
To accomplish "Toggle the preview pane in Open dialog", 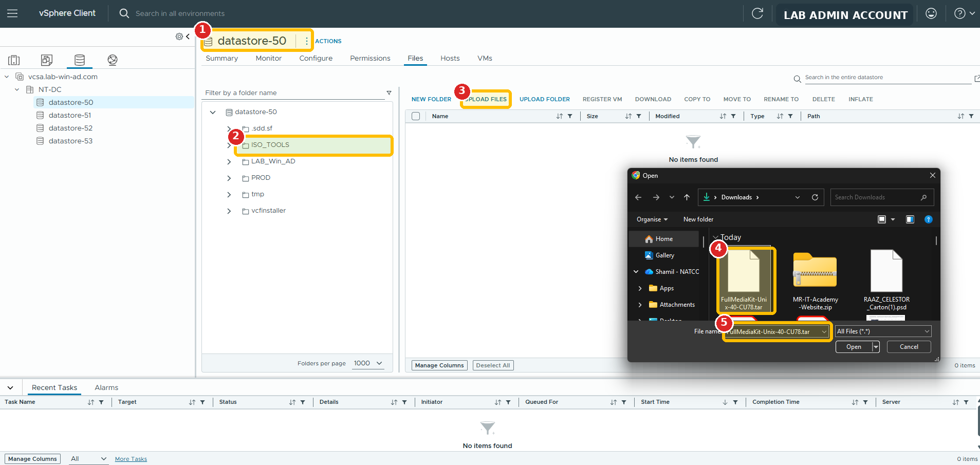I will pos(910,219).
